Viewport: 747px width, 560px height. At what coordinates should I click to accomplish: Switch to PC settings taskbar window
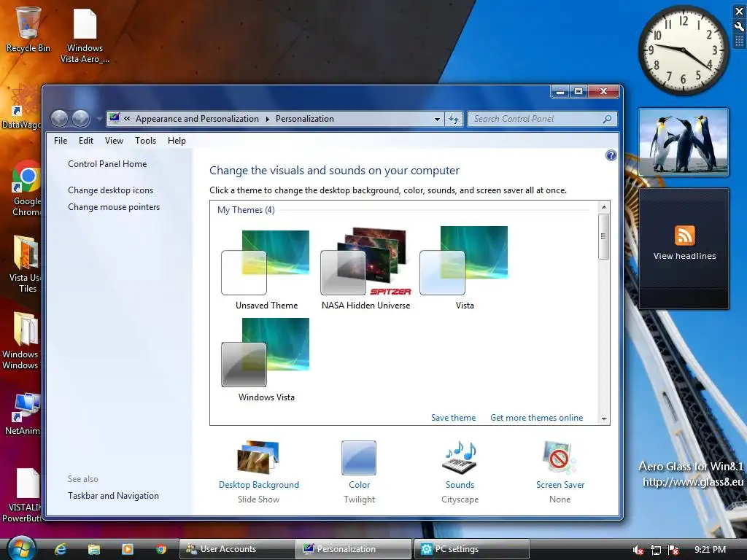click(472, 549)
